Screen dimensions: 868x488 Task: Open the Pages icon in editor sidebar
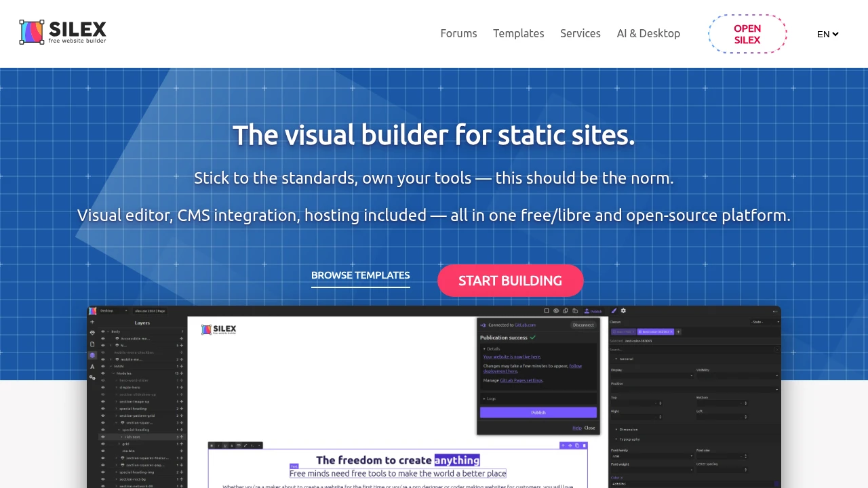pos(92,344)
